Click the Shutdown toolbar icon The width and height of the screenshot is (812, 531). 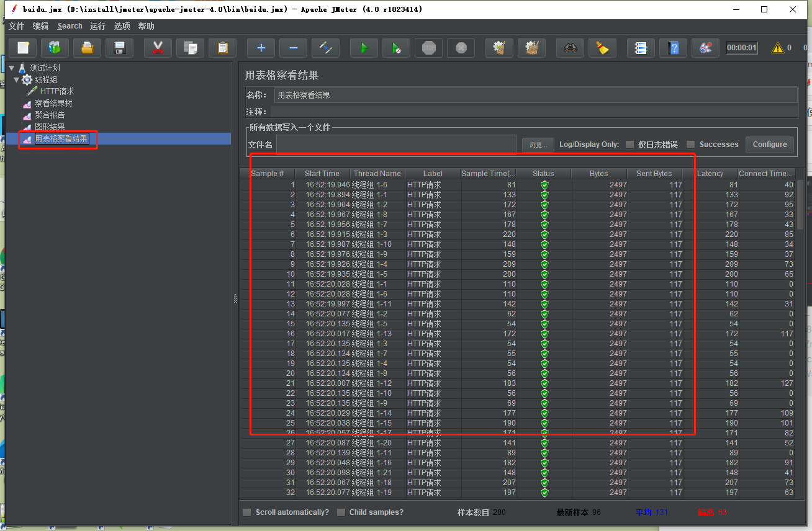point(461,48)
